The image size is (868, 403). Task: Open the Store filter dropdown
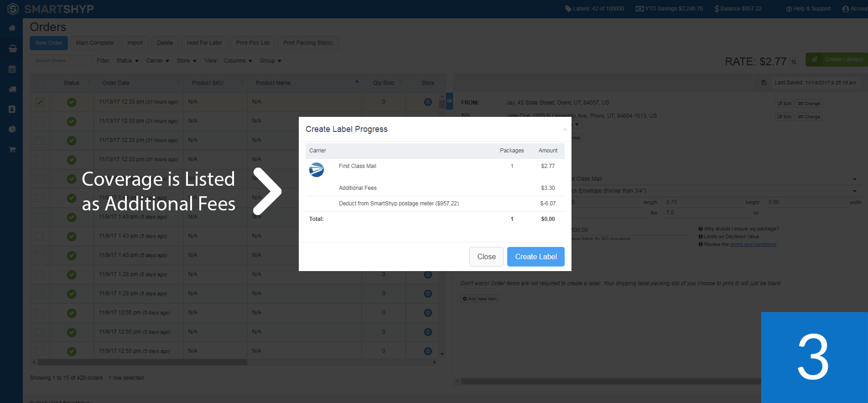187,61
